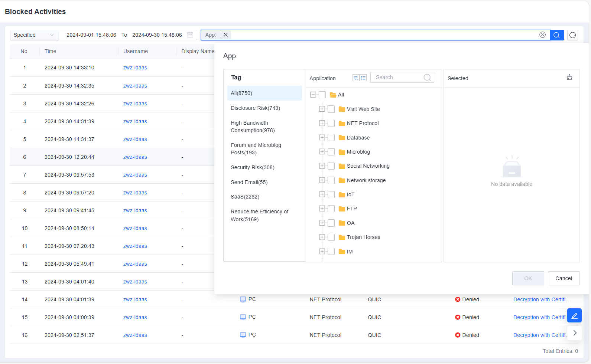This screenshot has width=591, height=364.
Task: Click magnifier in Application search box
Action: 427,77
